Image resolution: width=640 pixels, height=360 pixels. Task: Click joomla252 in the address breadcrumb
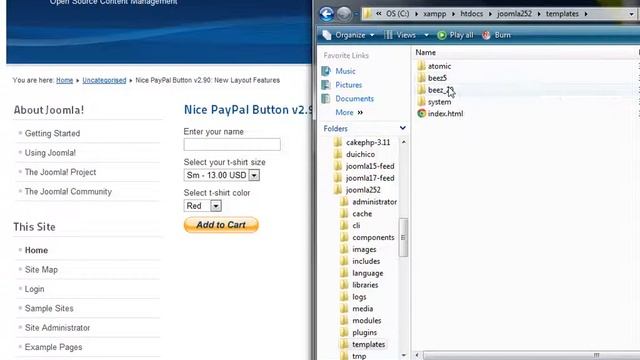point(514,14)
